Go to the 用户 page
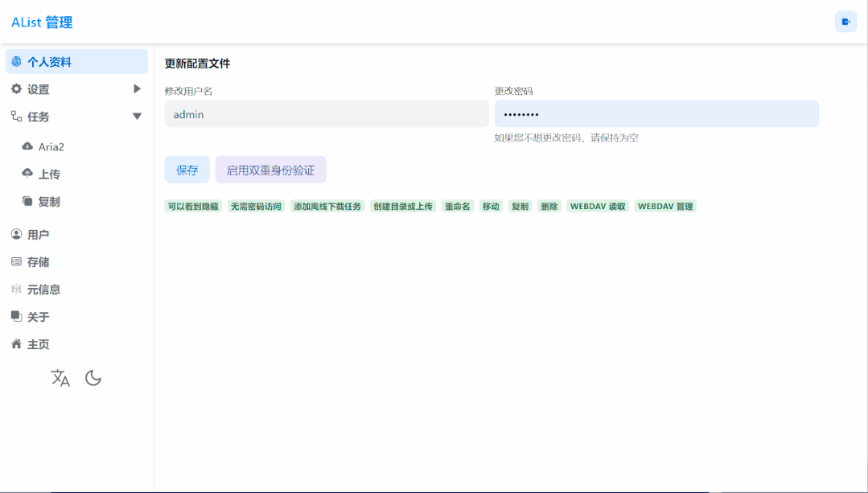 76,234
